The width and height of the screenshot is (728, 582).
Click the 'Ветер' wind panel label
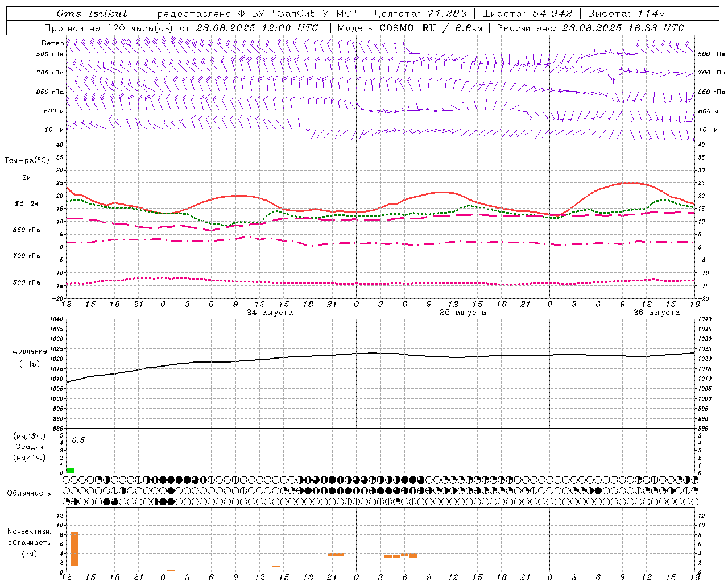pos(53,43)
